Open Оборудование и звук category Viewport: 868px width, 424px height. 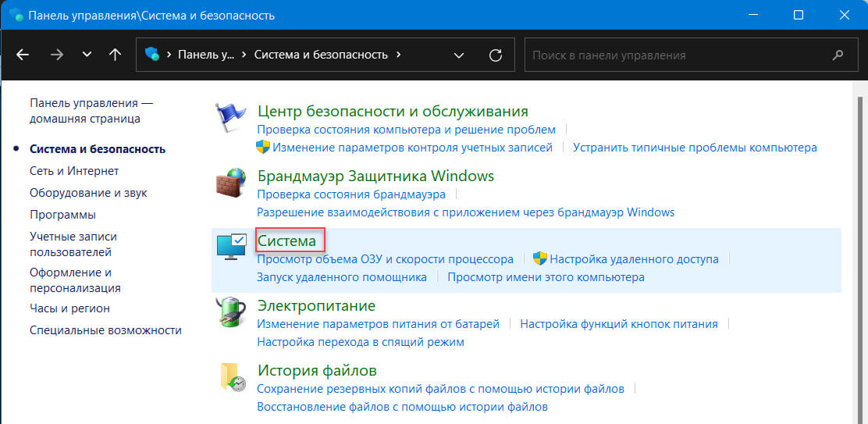tap(88, 193)
